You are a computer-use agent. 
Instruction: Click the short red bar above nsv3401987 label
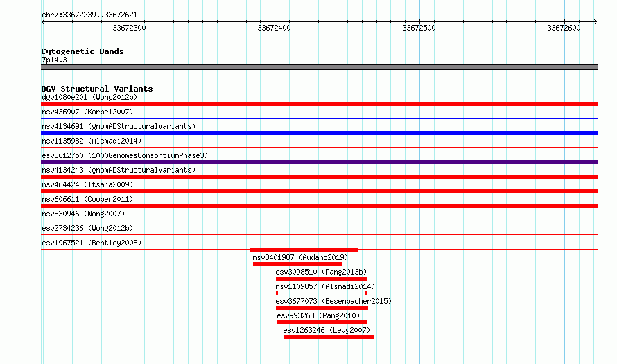click(x=304, y=250)
